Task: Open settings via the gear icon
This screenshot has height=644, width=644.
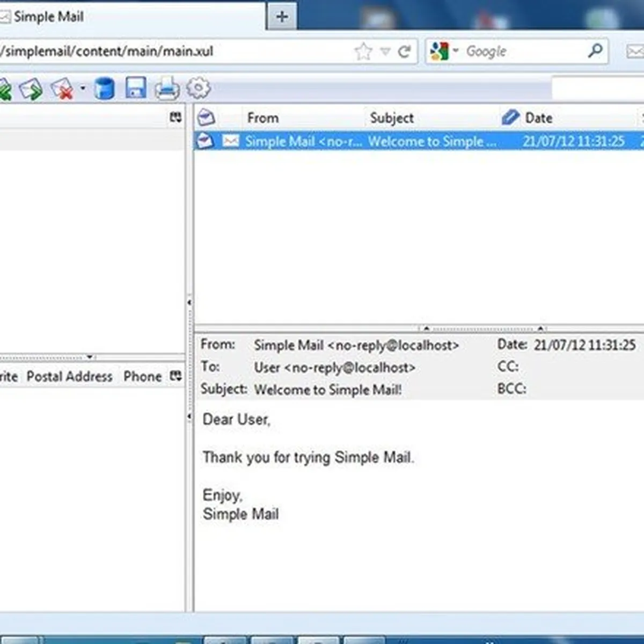Action: click(x=198, y=88)
